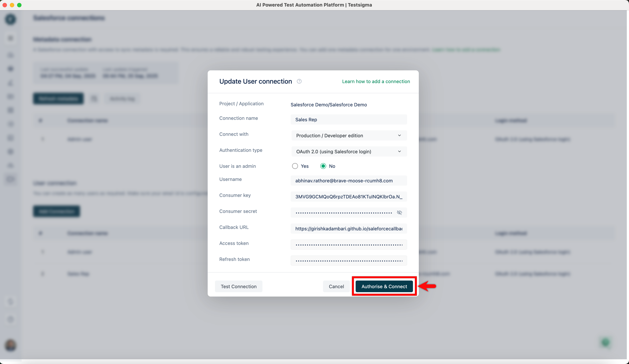629x364 pixels.
Task: Click the Consumer key field
Action: click(x=349, y=197)
